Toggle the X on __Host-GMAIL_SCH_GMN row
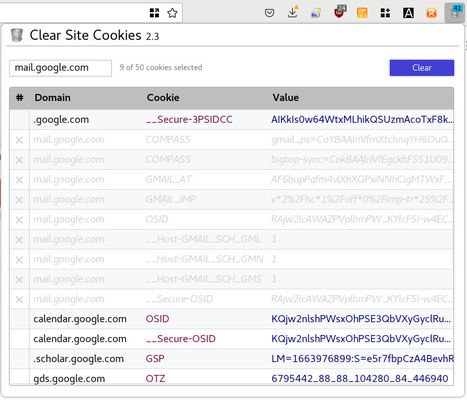Viewport: 467px width, 400px height. [19, 260]
